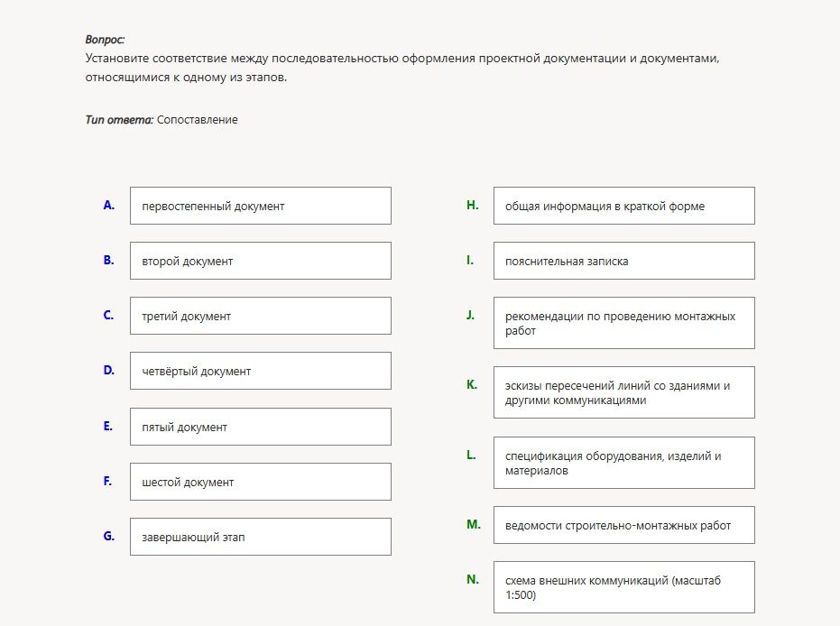
Task: Select the 'завершающий этап' box
Action: tap(261, 537)
